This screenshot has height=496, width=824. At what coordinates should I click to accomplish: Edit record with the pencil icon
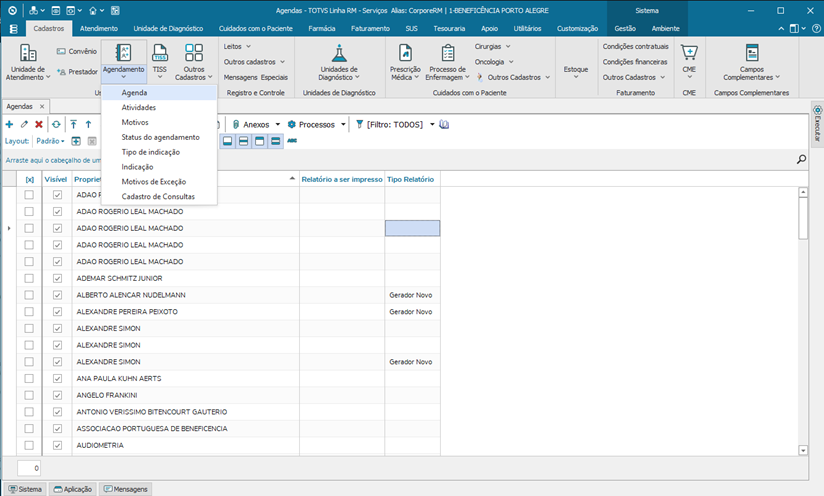tap(24, 125)
